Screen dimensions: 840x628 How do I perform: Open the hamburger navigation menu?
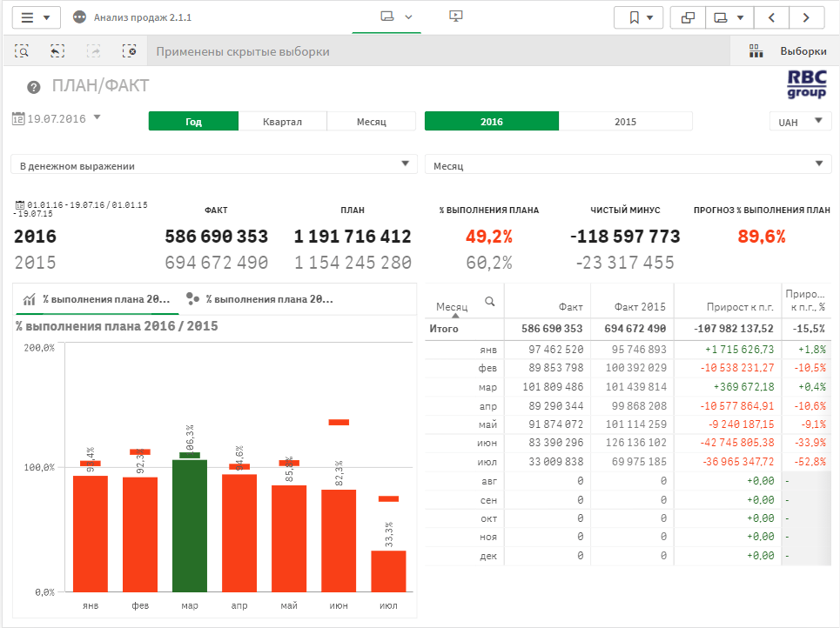35,17
